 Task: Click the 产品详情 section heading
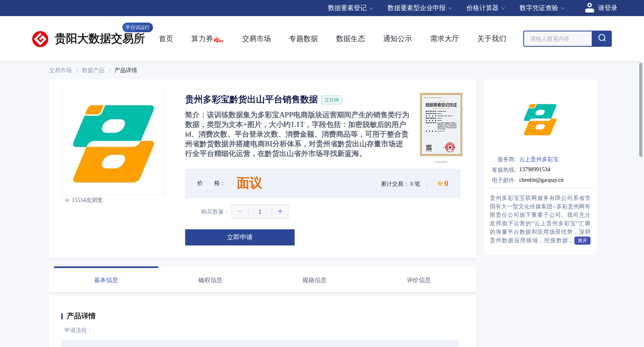pyautogui.click(x=81, y=316)
